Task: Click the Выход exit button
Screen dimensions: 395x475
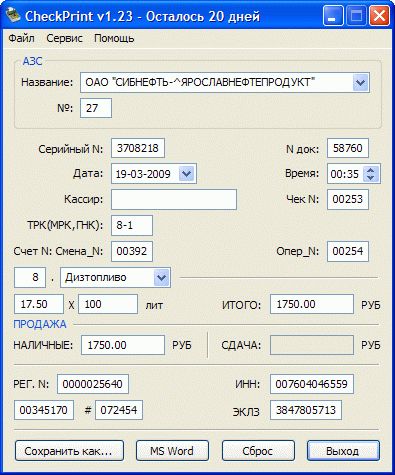Action: pyautogui.click(x=343, y=451)
